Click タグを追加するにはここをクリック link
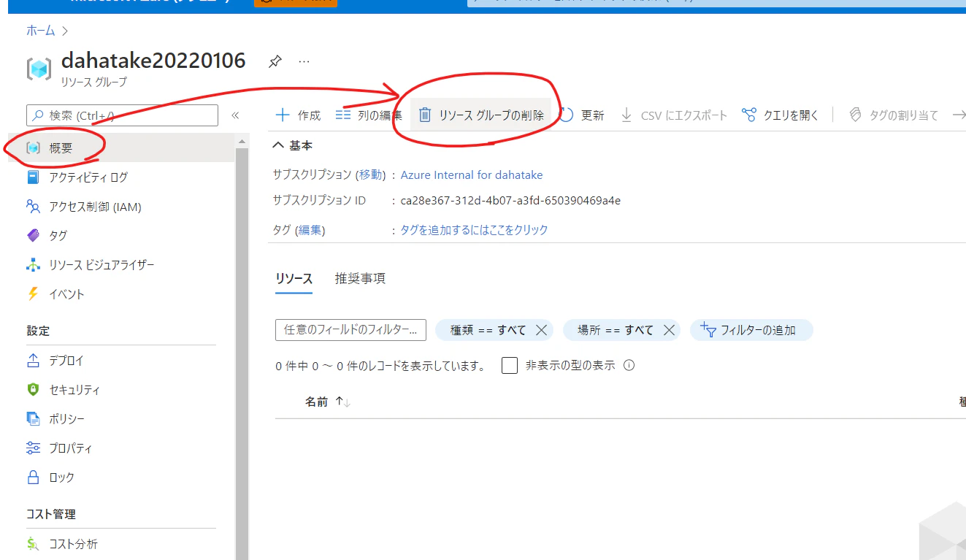966x560 pixels. [x=474, y=230]
